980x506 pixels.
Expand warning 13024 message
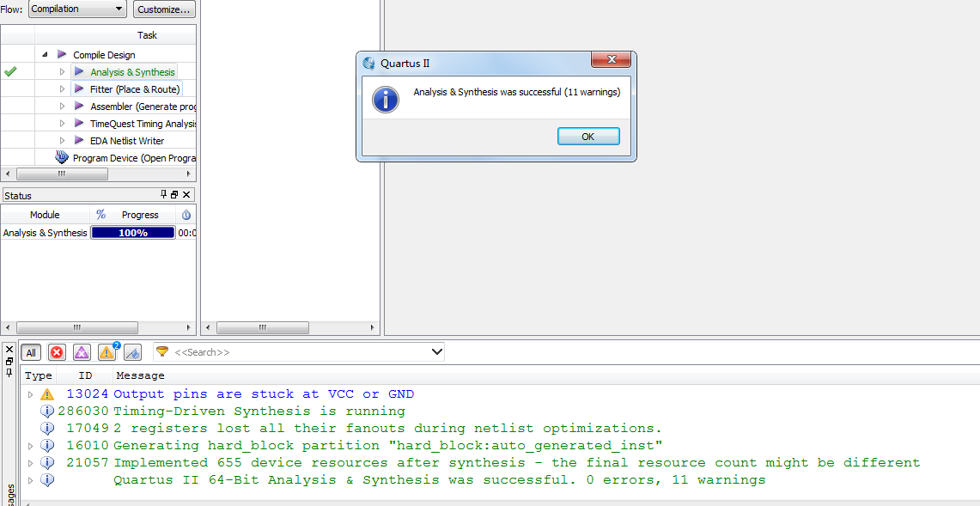click(30, 394)
